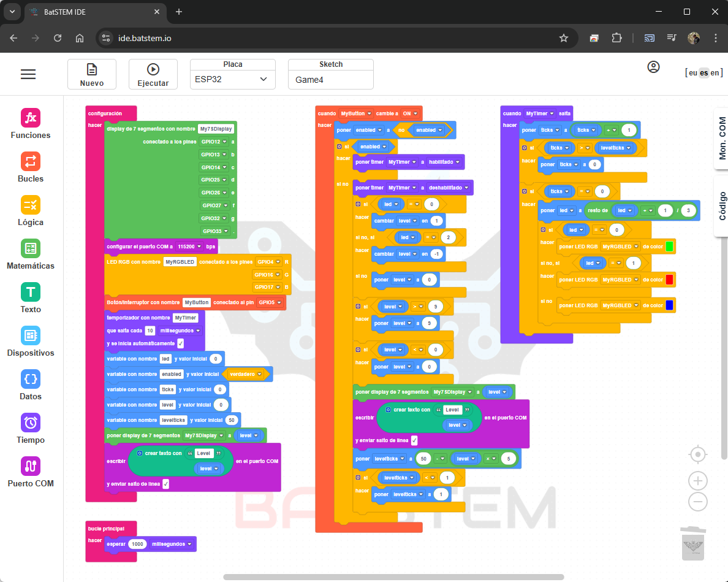Toggle line-break checkbox in MyButton block
Viewport: 728px width, 582px height.
point(414,440)
